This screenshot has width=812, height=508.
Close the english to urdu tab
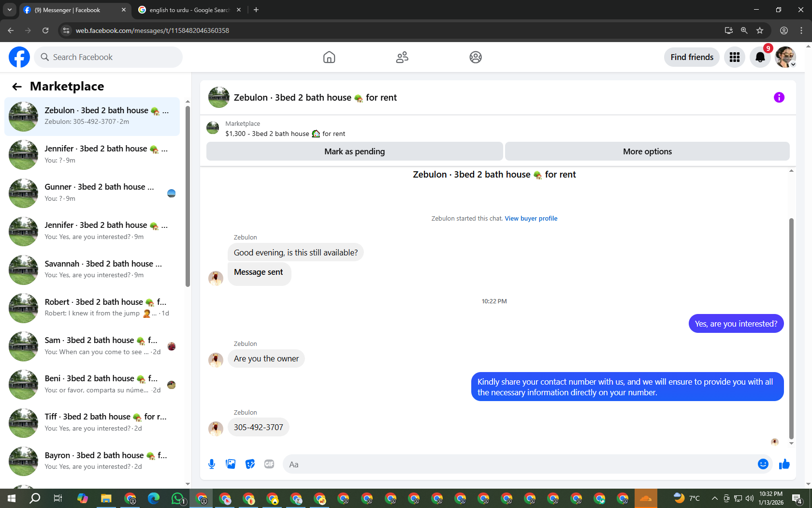point(239,10)
